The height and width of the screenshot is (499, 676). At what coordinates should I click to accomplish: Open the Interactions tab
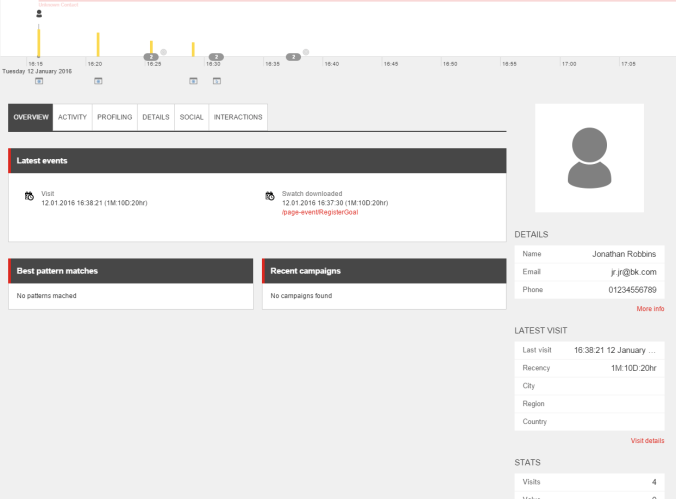pos(238,117)
